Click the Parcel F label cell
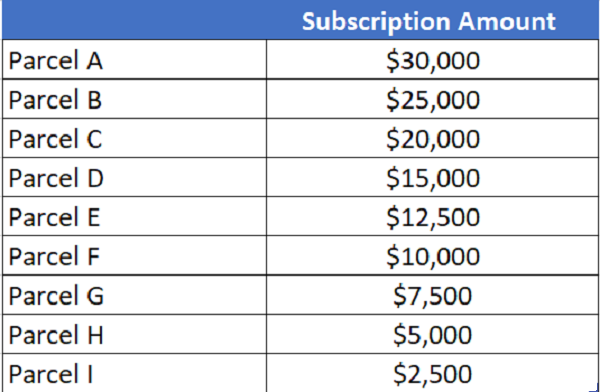The width and height of the screenshot is (600, 392). [x=134, y=255]
